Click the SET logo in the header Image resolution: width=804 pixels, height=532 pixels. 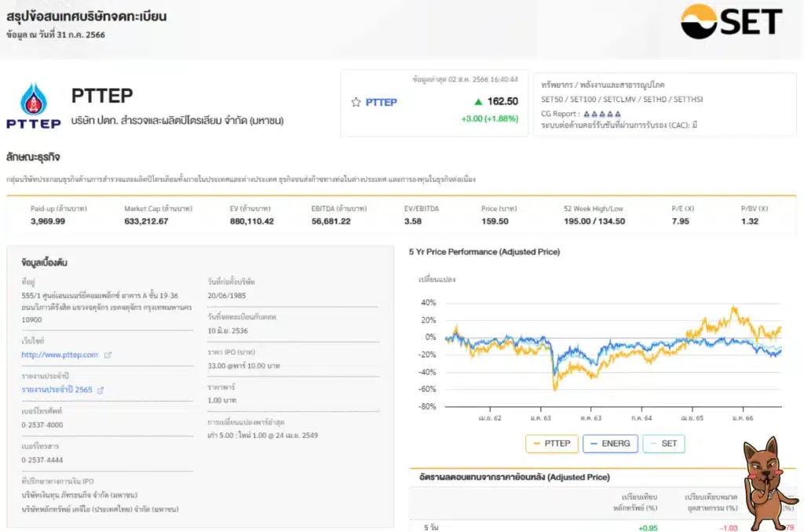click(731, 22)
